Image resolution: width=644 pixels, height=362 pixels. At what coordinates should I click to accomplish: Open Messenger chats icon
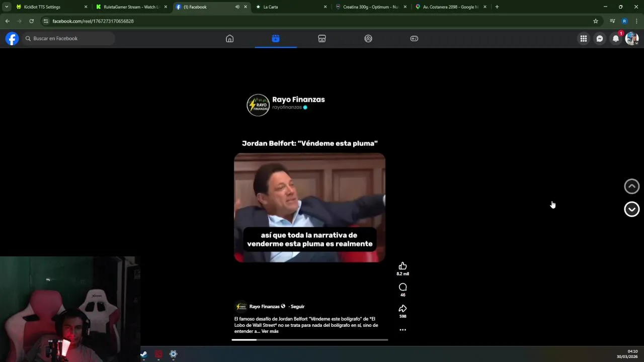(x=600, y=39)
